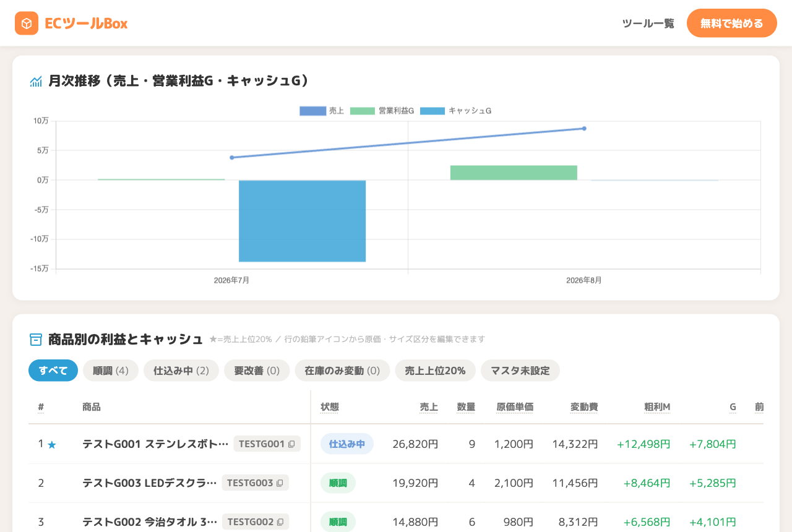Open product テストG003 LEDデスクラ…
The height and width of the screenshot is (532, 792).
click(150, 483)
